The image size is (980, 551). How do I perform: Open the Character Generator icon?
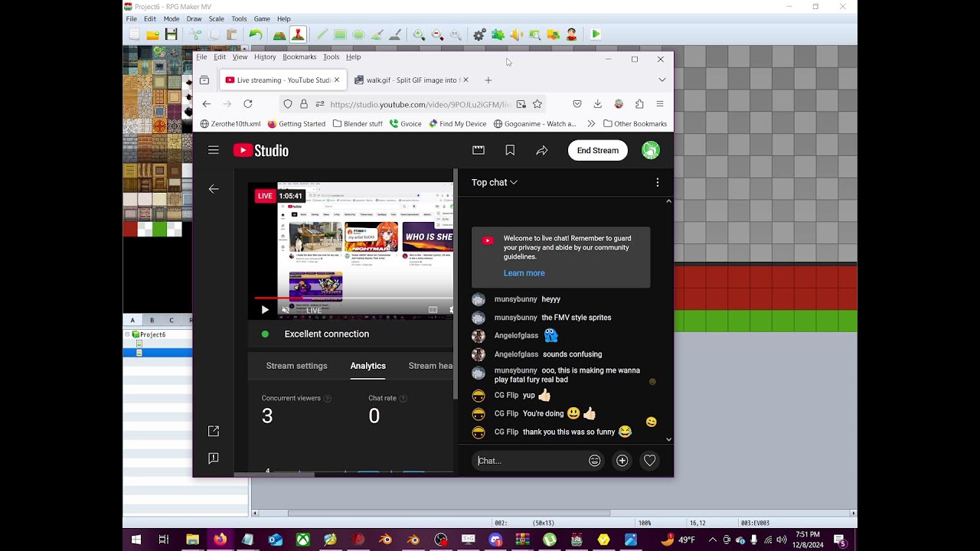(571, 34)
